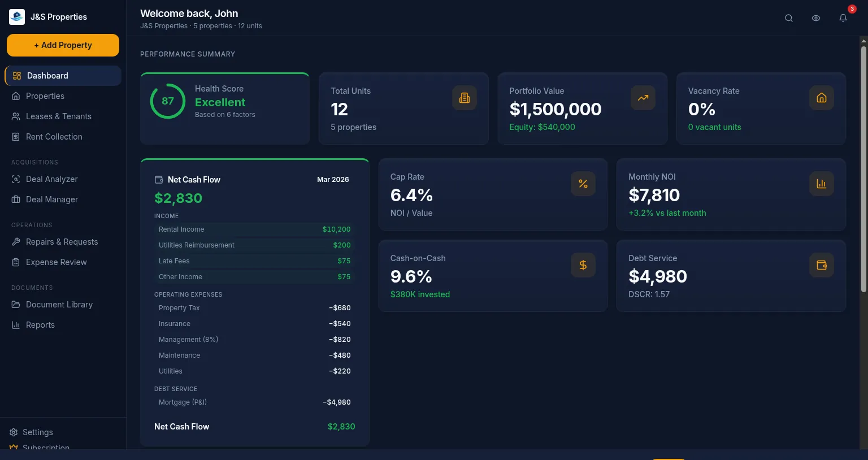868x460 pixels.
Task: Click the Vacancy Rate house icon
Action: 822,98
